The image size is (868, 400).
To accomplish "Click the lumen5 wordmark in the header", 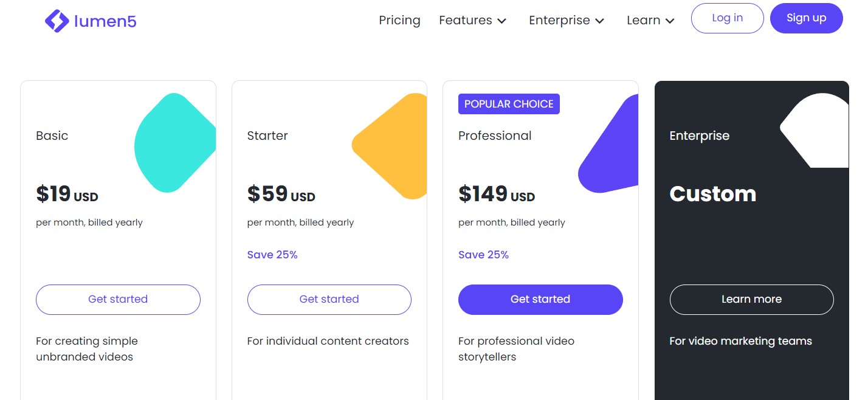I will (x=105, y=20).
